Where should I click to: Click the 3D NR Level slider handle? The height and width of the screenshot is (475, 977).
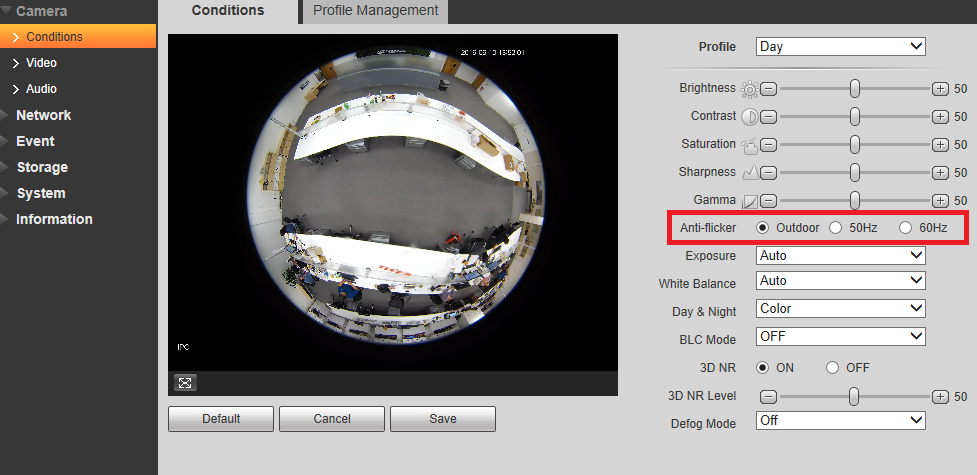854,396
